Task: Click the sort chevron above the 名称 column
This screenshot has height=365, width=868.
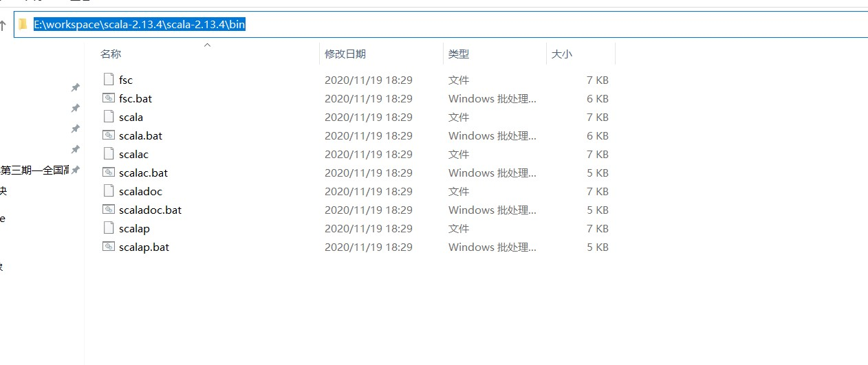Action: pos(207,45)
